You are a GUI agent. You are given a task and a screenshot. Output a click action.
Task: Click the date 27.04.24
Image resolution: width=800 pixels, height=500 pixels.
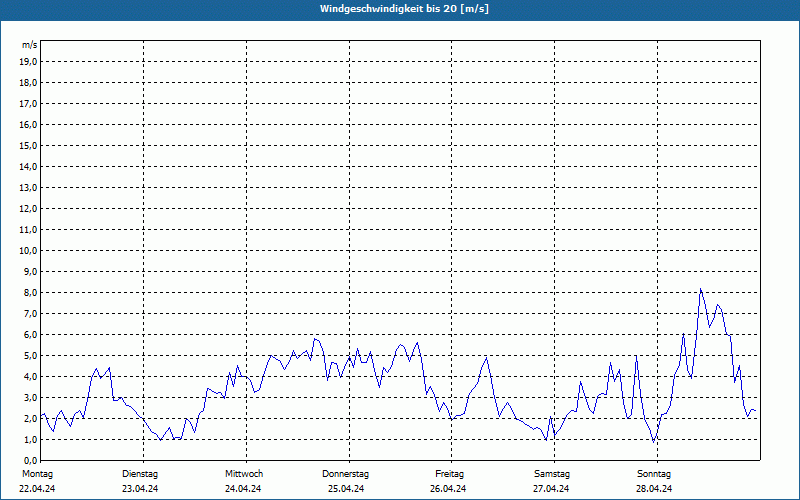[551, 489]
